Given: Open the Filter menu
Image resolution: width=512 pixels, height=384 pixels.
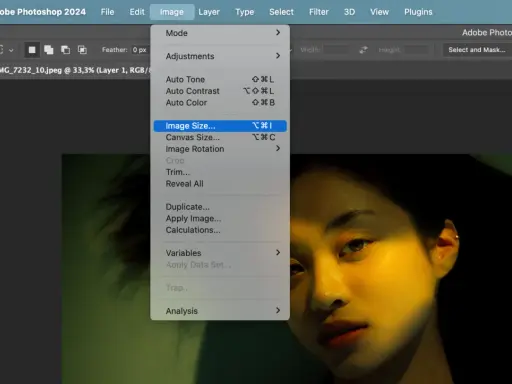Looking at the screenshot, I should click(319, 12).
